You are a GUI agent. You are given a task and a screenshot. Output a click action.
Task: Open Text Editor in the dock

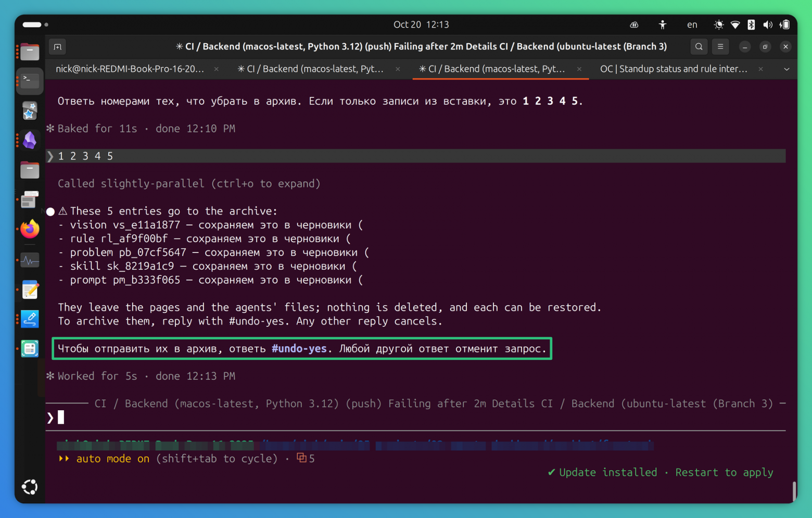30,289
